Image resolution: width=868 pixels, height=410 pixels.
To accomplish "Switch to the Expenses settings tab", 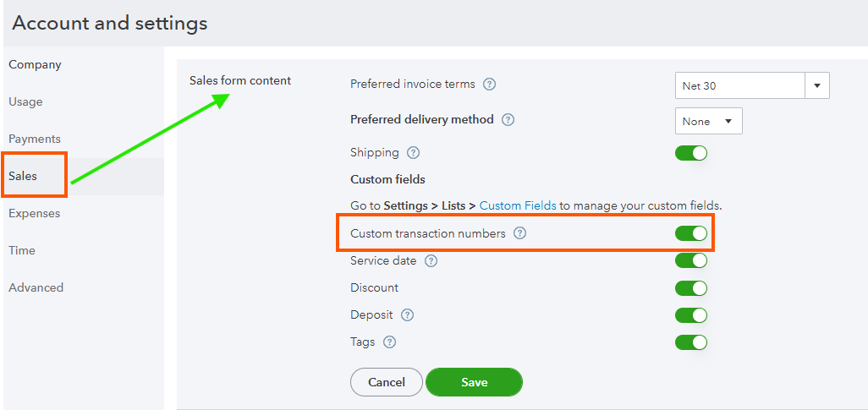I will tap(35, 213).
